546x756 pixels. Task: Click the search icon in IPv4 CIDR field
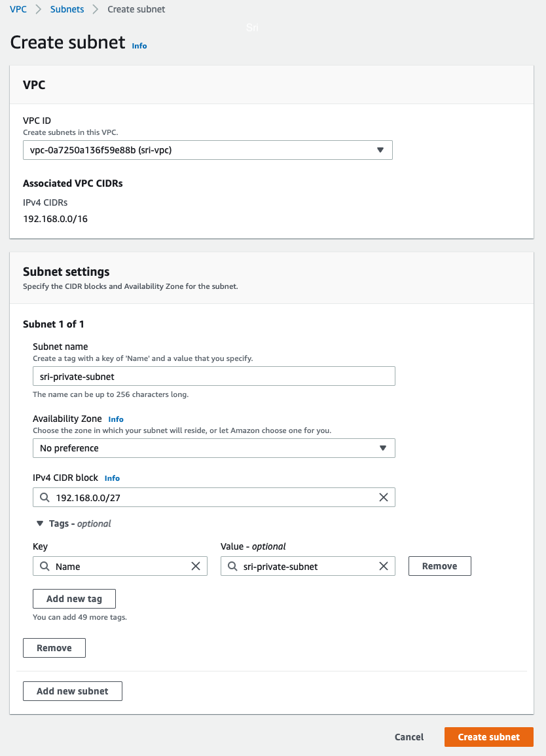coord(45,498)
